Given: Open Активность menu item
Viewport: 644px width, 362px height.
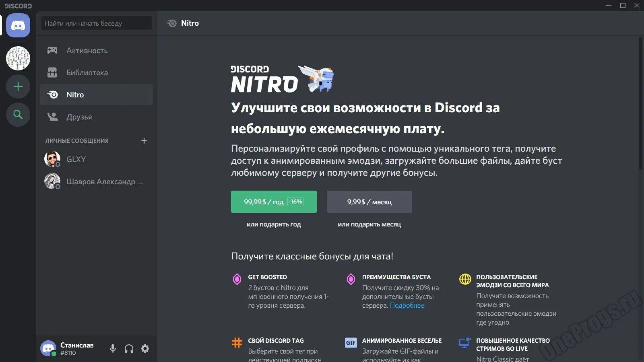Looking at the screenshot, I should (x=97, y=50).
